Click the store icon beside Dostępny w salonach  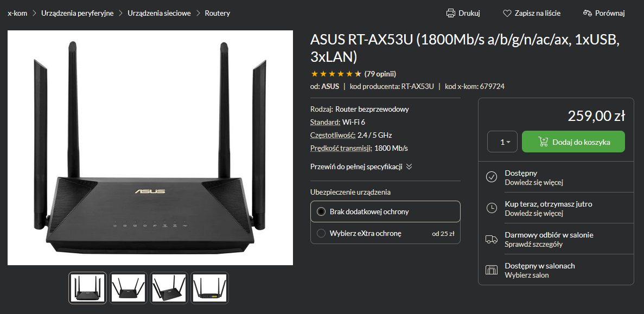click(x=491, y=270)
